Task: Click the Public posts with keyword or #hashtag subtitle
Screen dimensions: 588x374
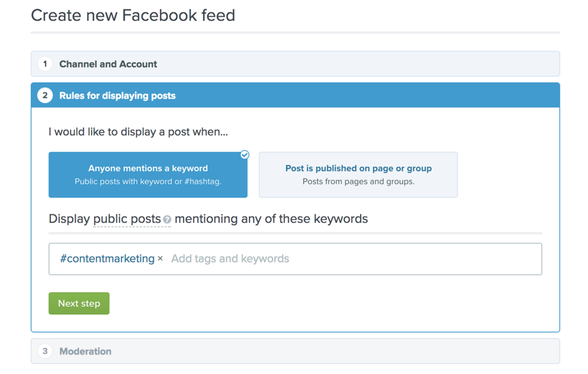Action: [x=148, y=182]
